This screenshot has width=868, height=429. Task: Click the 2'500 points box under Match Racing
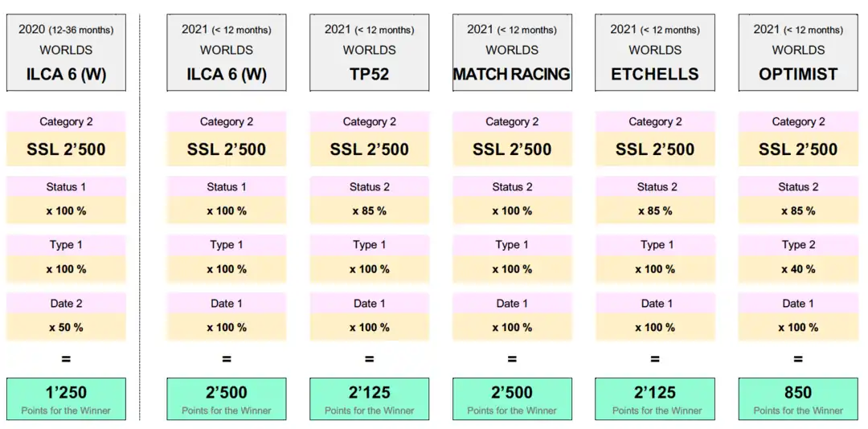pyautogui.click(x=512, y=398)
